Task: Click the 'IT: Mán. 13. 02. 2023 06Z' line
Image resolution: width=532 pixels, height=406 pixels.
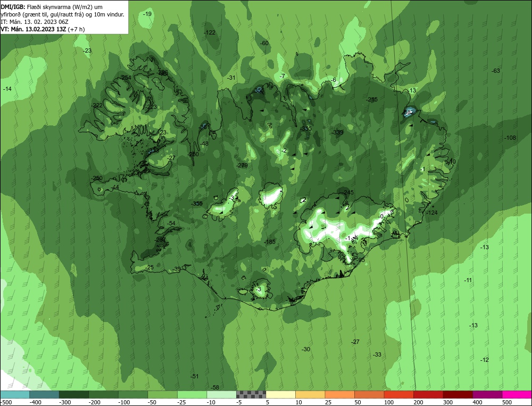Action: [35, 22]
